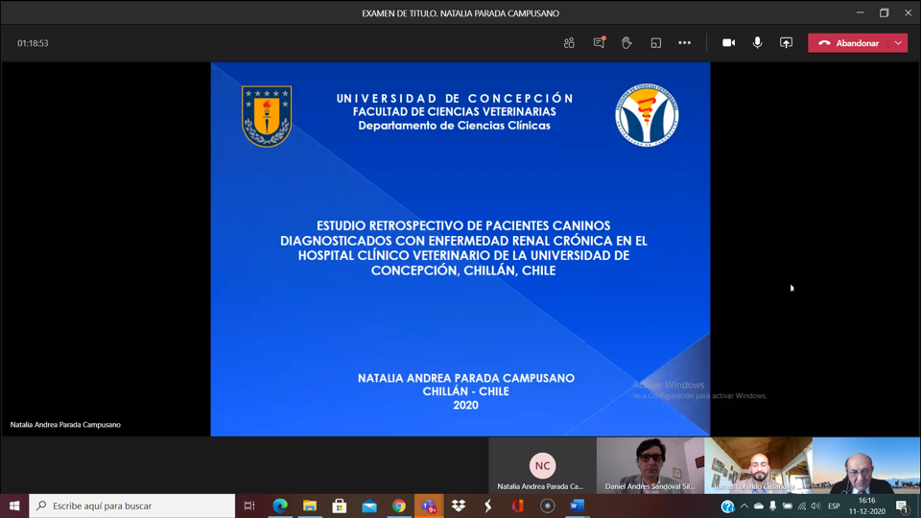The width and height of the screenshot is (922, 518).
Task: Minimize the Teams meeting window
Action: 860,12
